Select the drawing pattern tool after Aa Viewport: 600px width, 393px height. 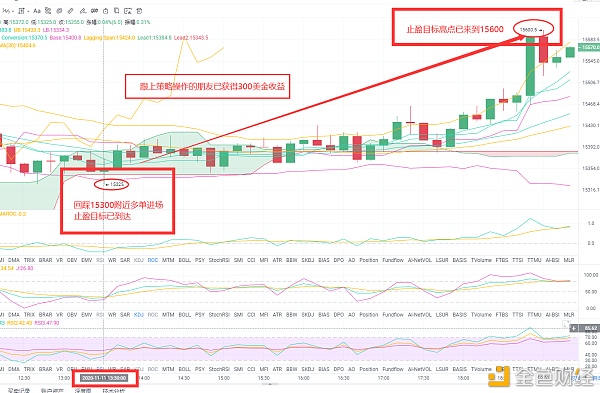(48, 11)
